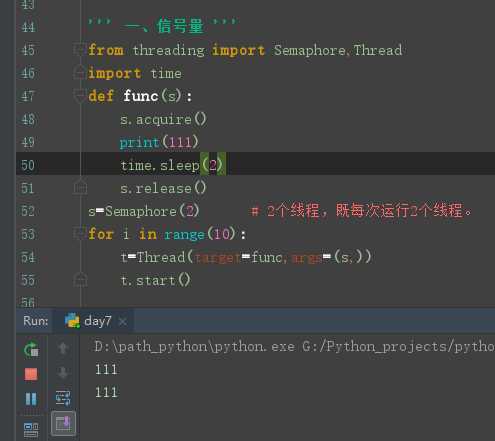Click the first 111 console output line
The height and width of the screenshot is (441, 495).
tap(106, 369)
